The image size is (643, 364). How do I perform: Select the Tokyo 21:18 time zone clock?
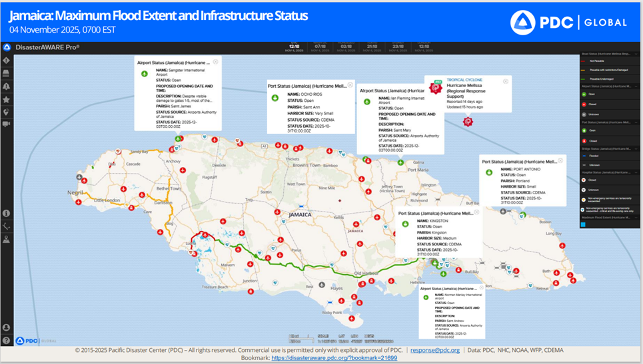pyautogui.click(x=372, y=47)
